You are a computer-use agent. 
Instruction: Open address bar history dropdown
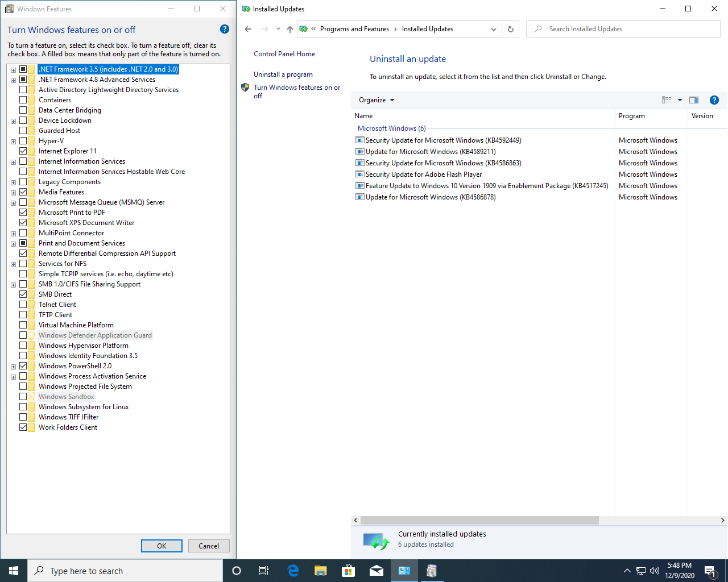[493, 29]
